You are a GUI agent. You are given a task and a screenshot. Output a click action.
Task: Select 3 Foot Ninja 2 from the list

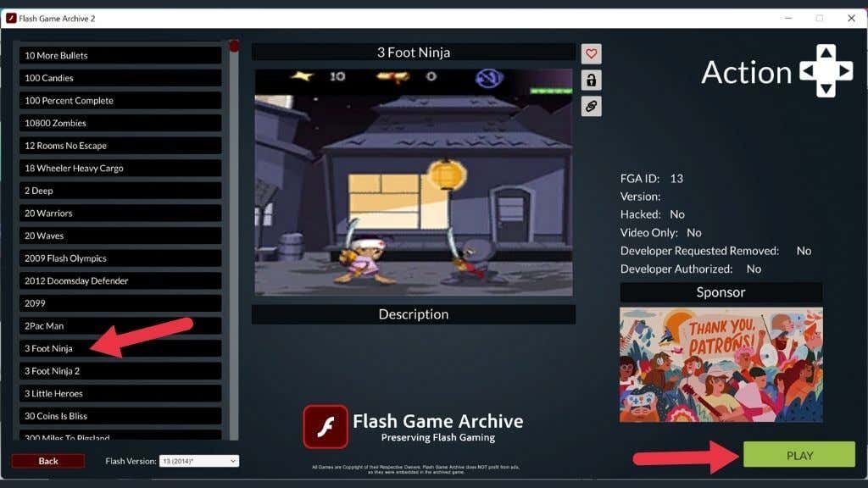click(x=120, y=370)
